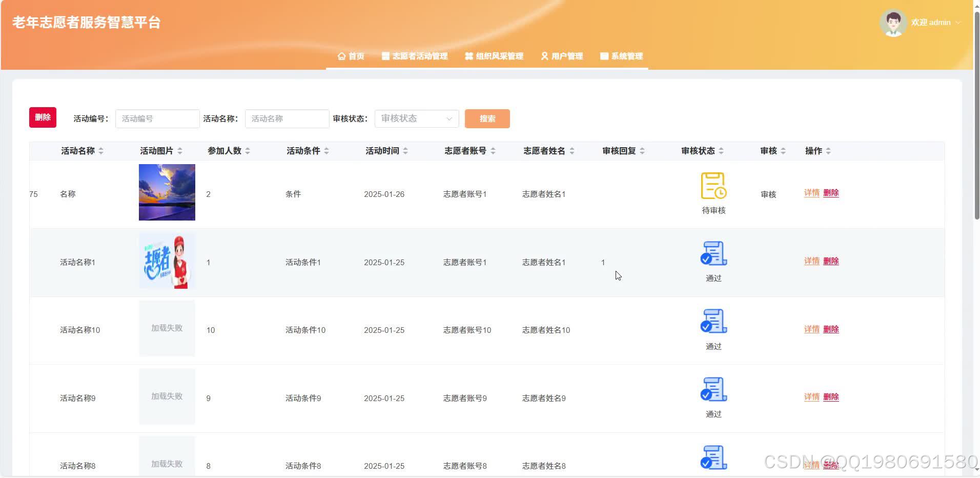
Task: Toggle sorting on the 参加人数 column
Action: coord(248,151)
